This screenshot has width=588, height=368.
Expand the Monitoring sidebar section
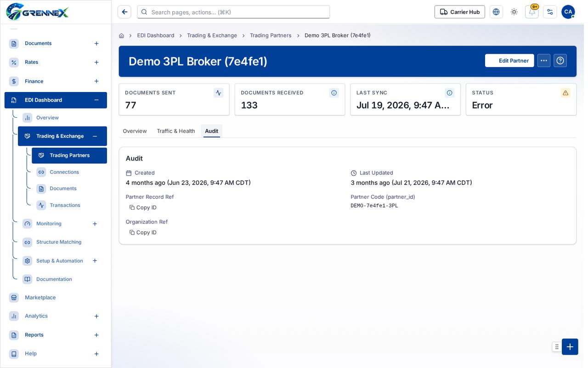click(95, 224)
